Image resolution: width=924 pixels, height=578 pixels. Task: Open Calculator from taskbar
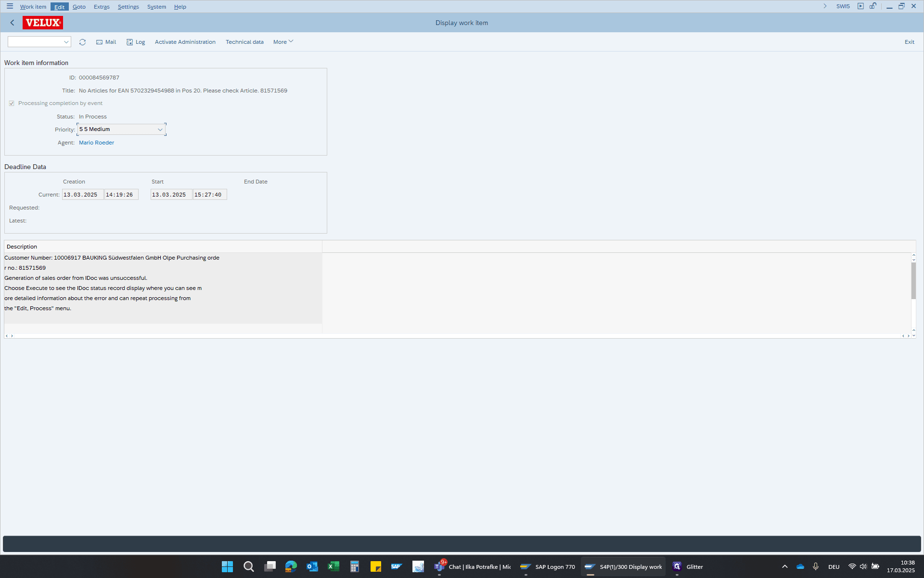(x=354, y=566)
